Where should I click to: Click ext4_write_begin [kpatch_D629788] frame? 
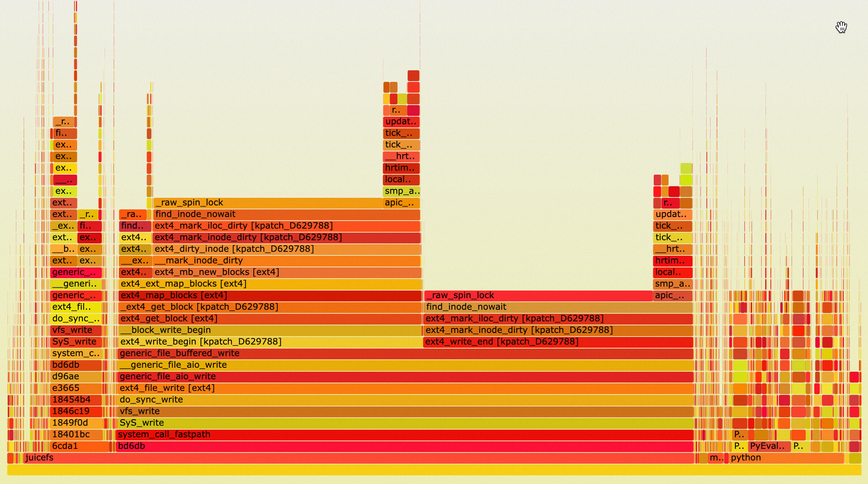click(270, 342)
